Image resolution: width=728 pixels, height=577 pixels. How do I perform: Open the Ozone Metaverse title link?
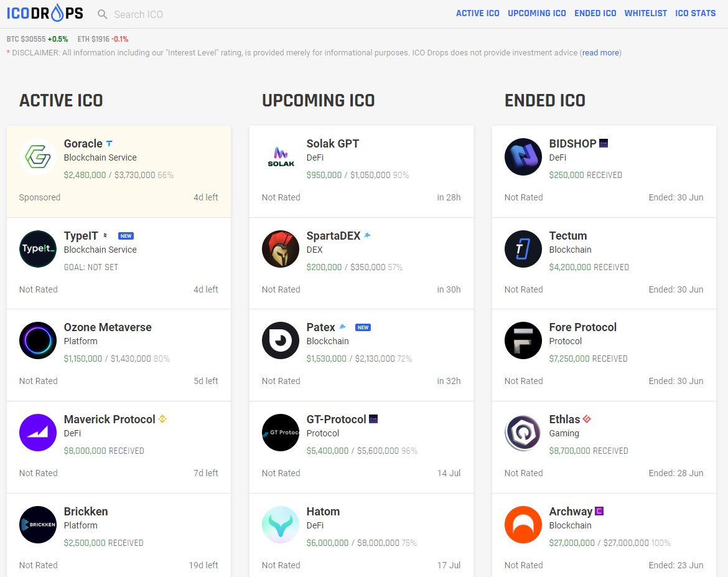tap(108, 327)
